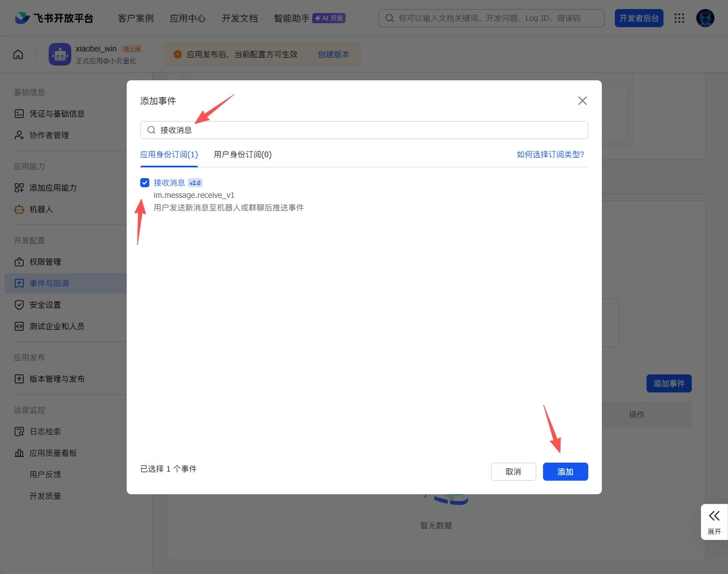Screen dimensions: 728x574
Task: Click the blue 添加 confirm button
Action: 565,471
